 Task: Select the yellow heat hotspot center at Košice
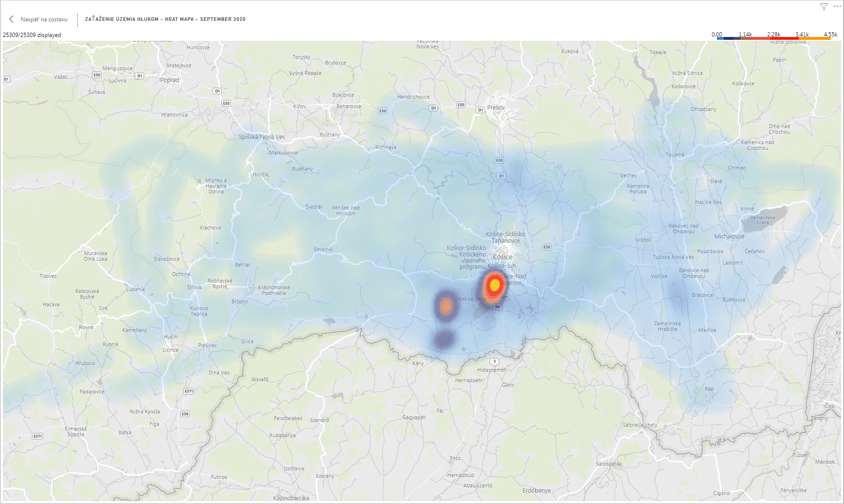[495, 285]
